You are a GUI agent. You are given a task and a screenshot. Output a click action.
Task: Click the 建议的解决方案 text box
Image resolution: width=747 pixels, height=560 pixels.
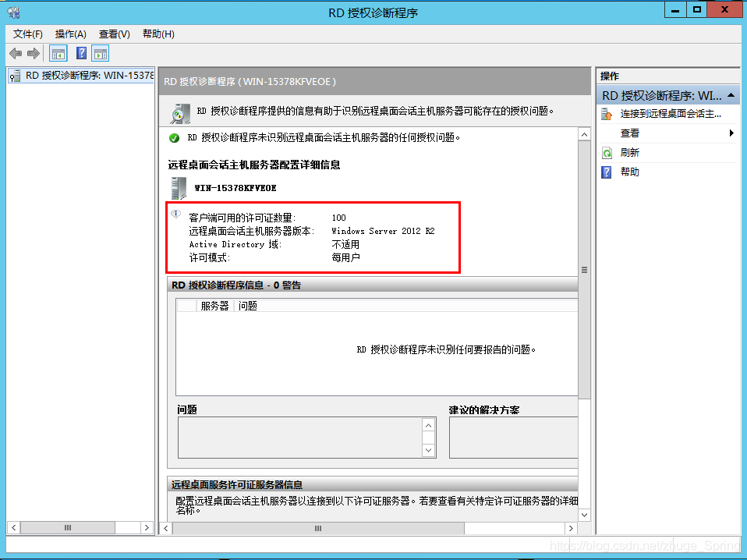tap(514, 438)
